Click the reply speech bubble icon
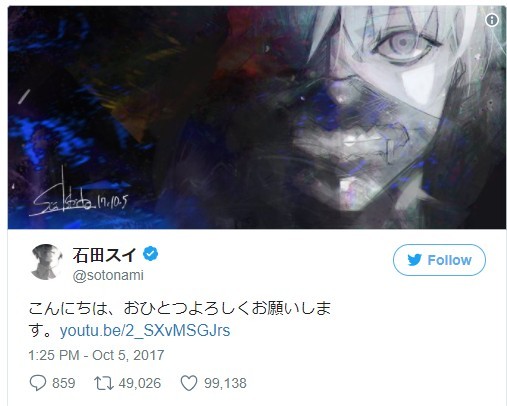 [x=38, y=383]
